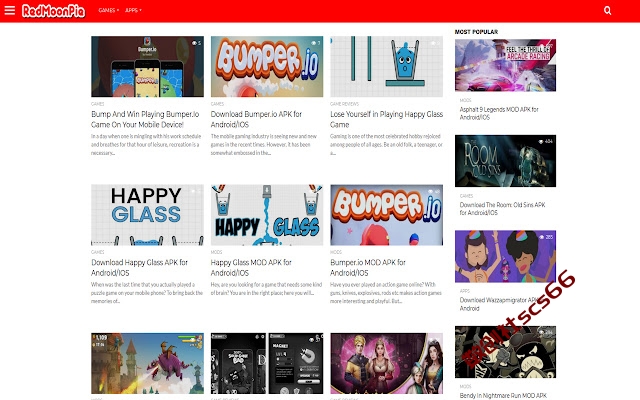
Task: Click excerpt 'When was the last time that you'
Action: (x=147, y=293)
